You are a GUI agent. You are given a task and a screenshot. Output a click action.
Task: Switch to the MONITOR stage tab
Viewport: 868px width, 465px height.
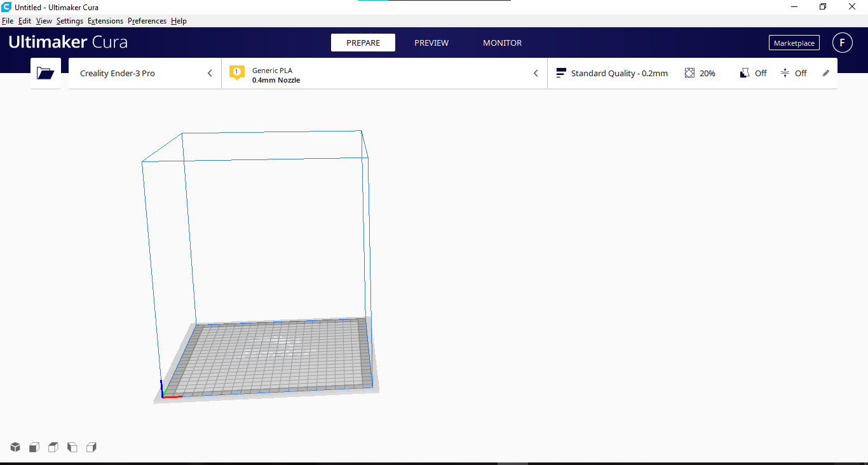pyautogui.click(x=502, y=43)
